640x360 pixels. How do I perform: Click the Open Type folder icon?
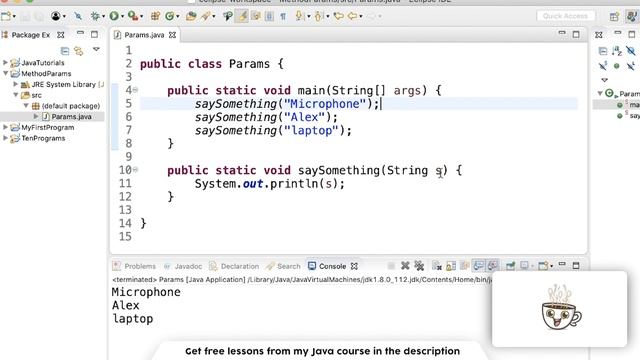point(191,16)
